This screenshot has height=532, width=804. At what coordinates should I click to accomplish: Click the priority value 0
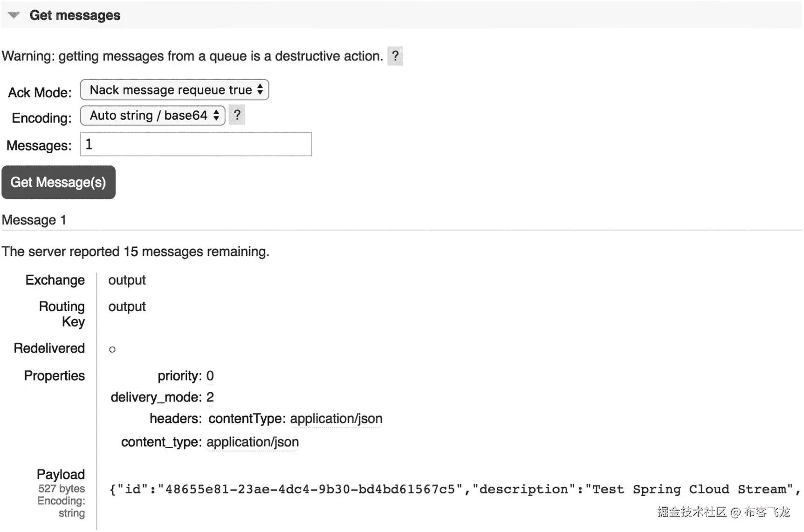pos(210,376)
